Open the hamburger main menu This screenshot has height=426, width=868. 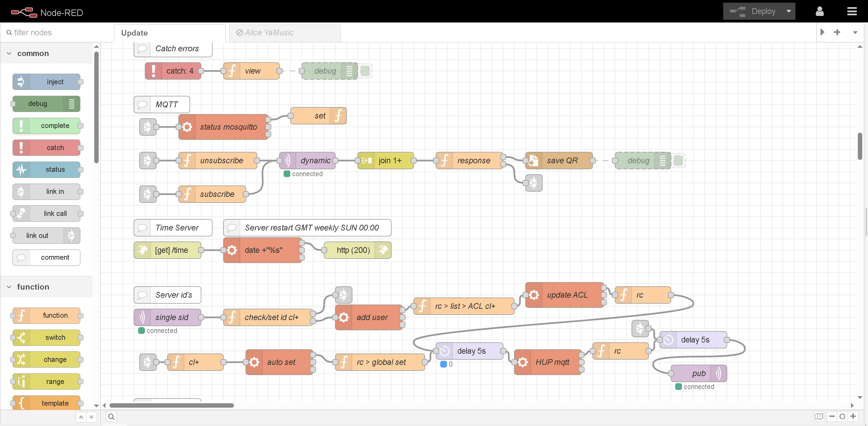pyautogui.click(x=851, y=11)
